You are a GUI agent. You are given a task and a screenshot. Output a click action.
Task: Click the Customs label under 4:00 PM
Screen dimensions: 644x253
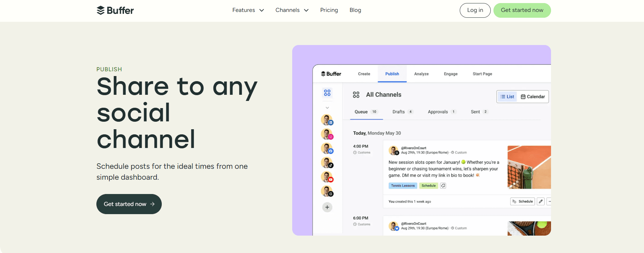(x=362, y=152)
